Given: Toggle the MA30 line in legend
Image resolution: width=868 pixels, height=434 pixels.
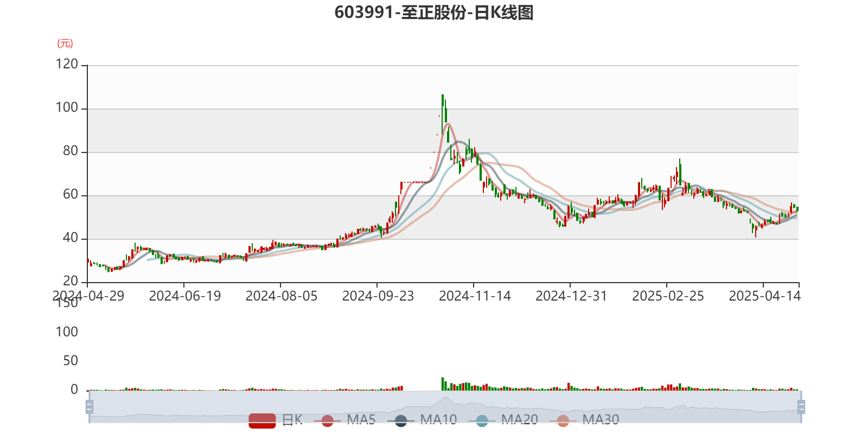Looking at the screenshot, I should (x=584, y=420).
